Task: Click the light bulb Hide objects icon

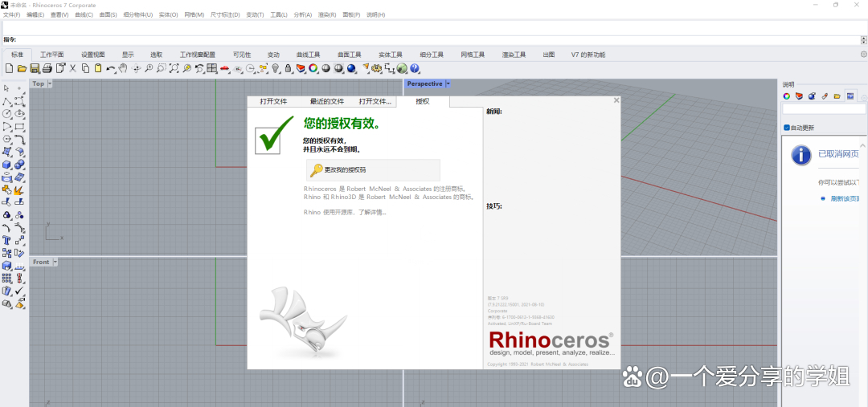Action: 275,68
